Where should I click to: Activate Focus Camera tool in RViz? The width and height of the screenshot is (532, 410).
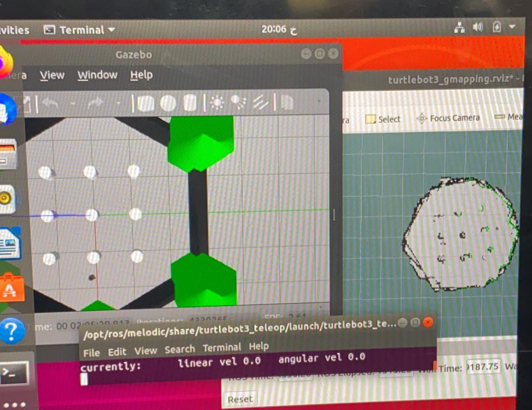448,118
